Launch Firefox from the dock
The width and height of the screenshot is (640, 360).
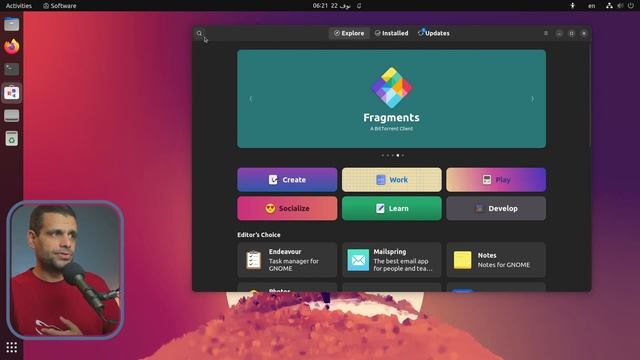pyautogui.click(x=11, y=47)
